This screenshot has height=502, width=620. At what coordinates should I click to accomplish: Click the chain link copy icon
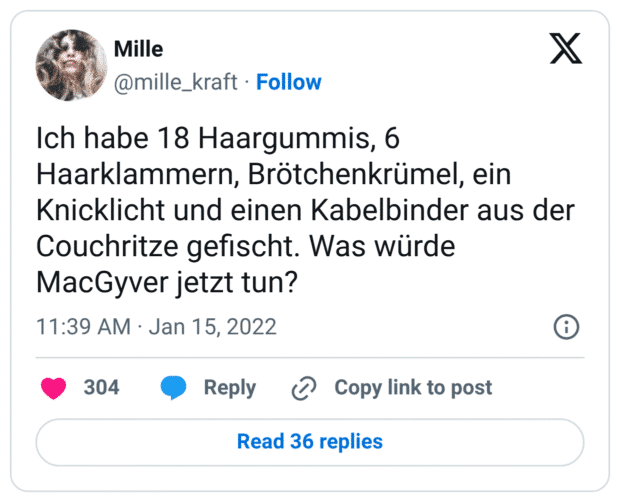[x=303, y=388]
